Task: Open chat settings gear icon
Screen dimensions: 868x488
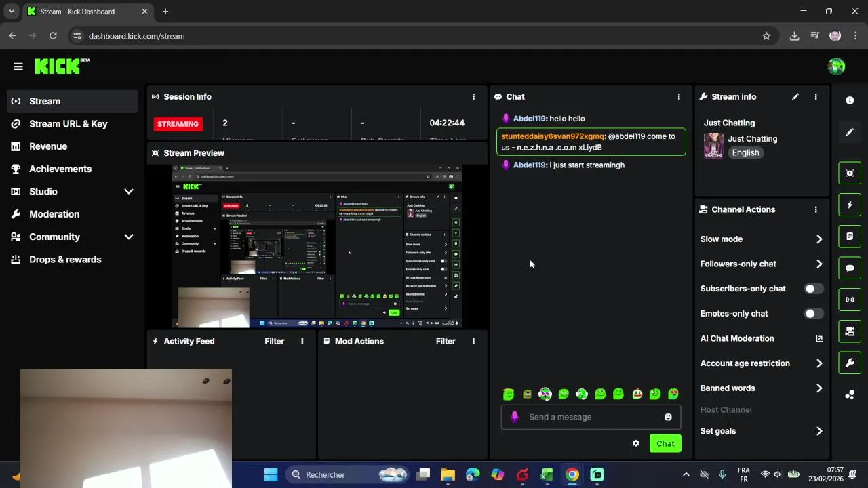Action: coord(635,443)
